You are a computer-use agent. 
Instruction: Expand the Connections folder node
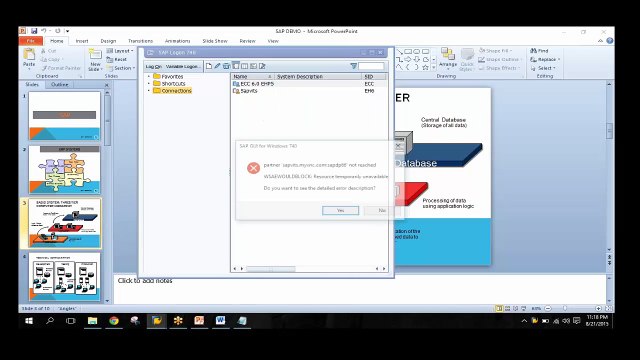click(x=149, y=91)
